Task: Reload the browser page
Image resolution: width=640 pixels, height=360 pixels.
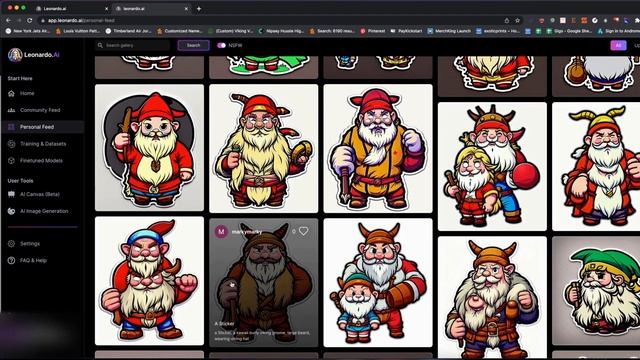Action: (29, 20)
